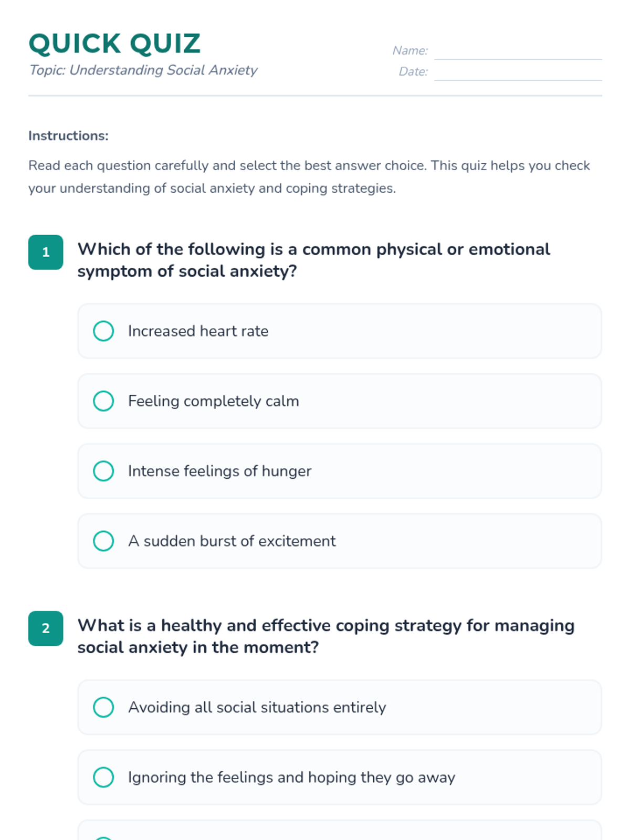Screen dimensions: 630x840
Task: Click the question 2 number badge
Action: click(46, 628)
